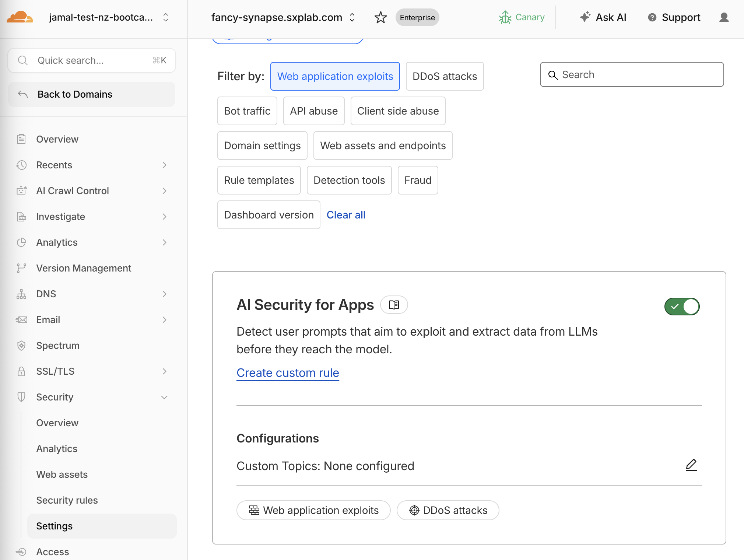
Task: Click the Analytics pie chart icon
Action: coord(21,242)
